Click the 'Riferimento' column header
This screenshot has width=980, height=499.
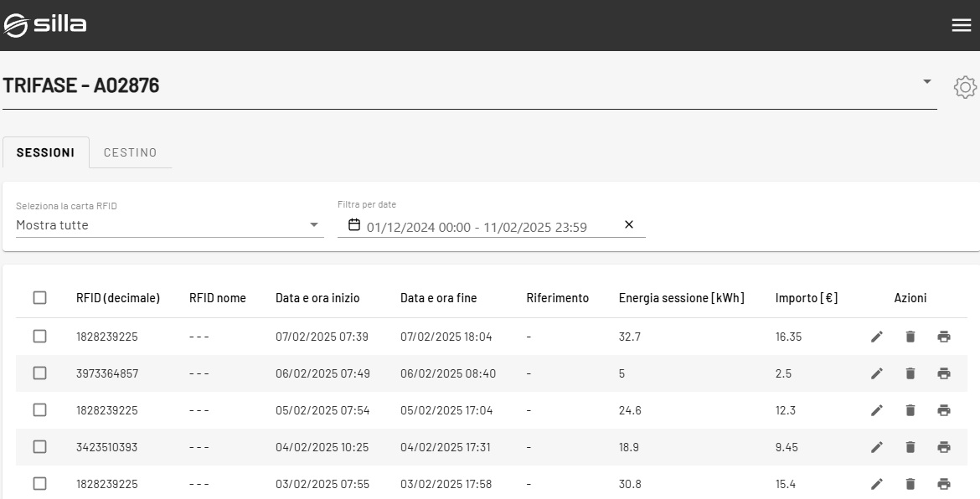point(558,298)
